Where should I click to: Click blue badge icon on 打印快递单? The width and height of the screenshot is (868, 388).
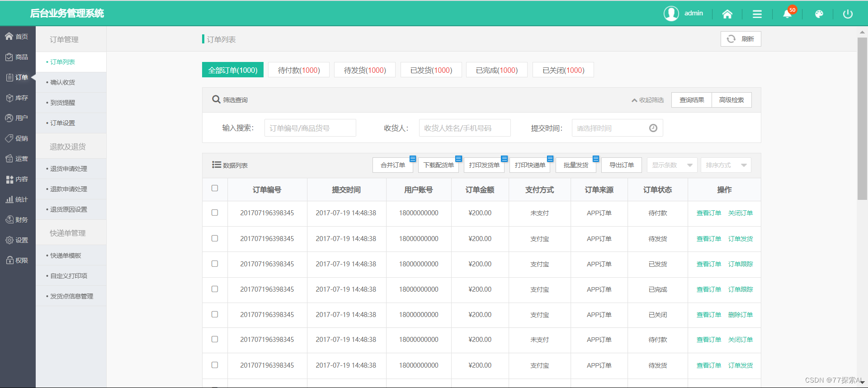coord(550,159)
